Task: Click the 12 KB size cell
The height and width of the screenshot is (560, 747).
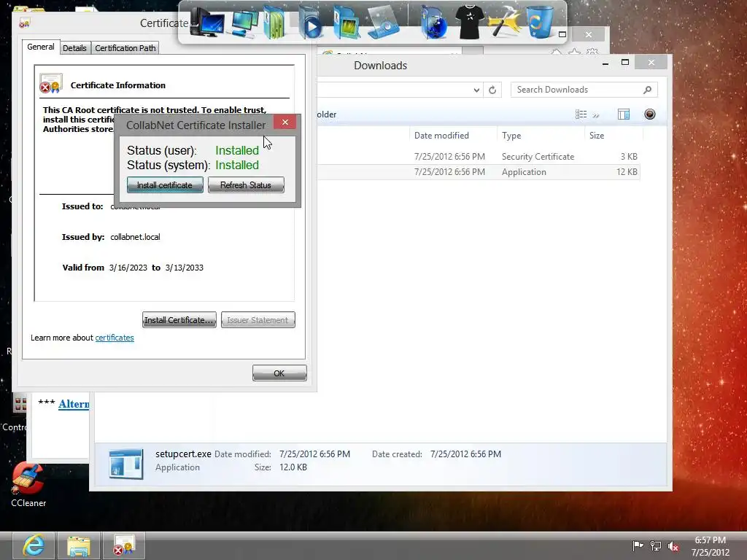Action: coord(627,172)
